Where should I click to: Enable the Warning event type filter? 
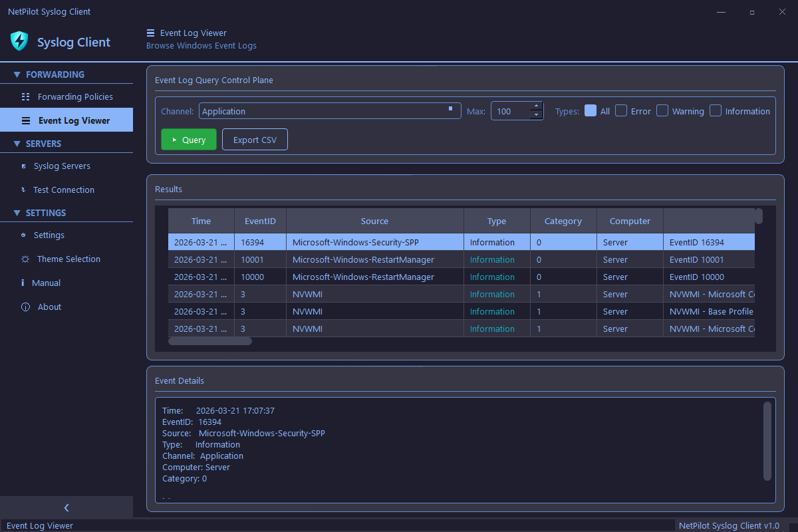(662, 110)
